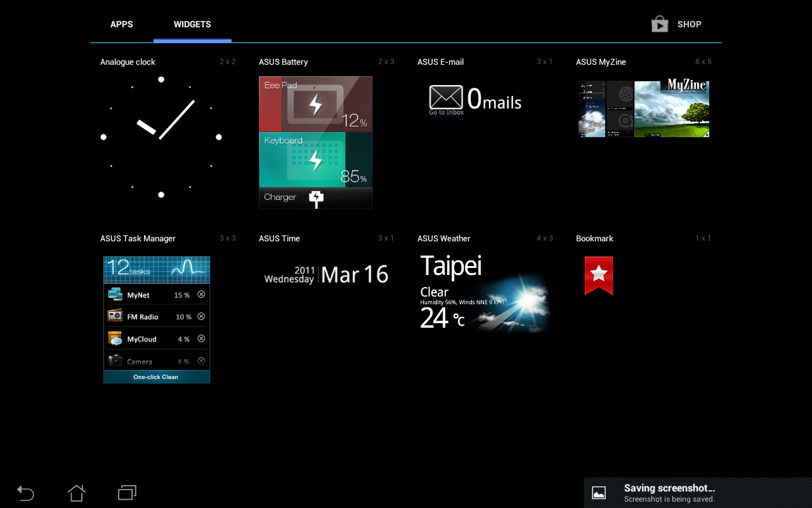The height and width of the screenshot is (508, 812).
Task: Click the Clear weather condition text
Action: pos(435,292)
